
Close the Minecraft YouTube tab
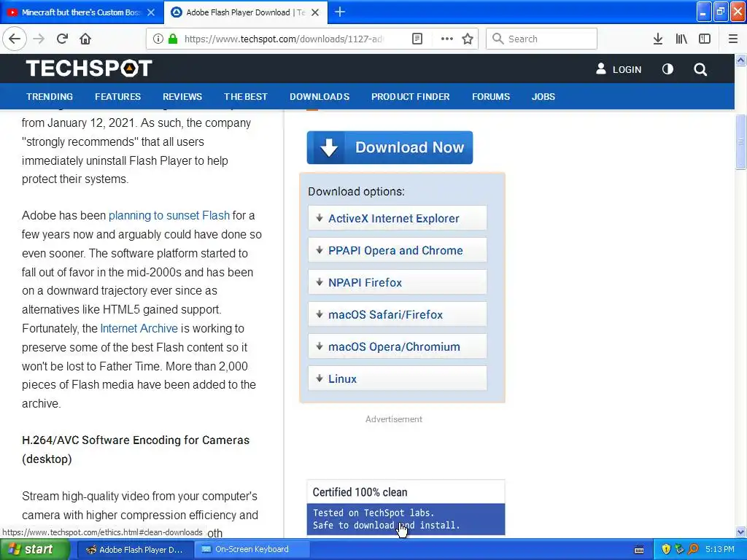point(151,12)
